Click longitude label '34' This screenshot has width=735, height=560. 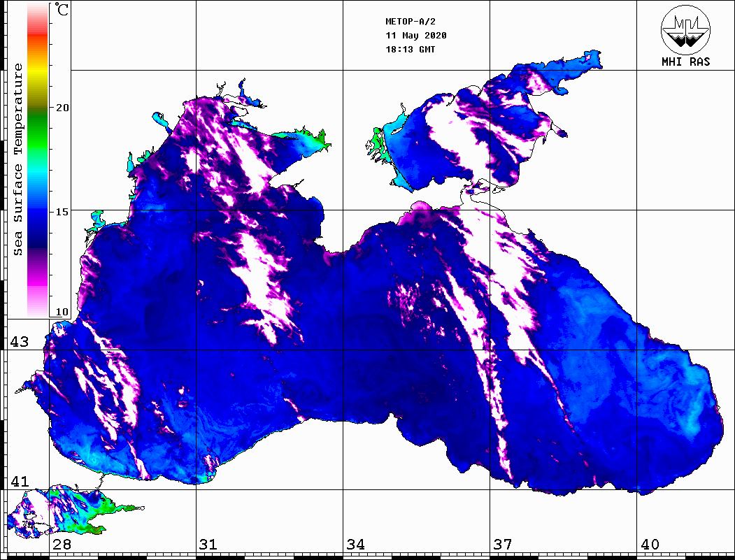coord(355,544)
